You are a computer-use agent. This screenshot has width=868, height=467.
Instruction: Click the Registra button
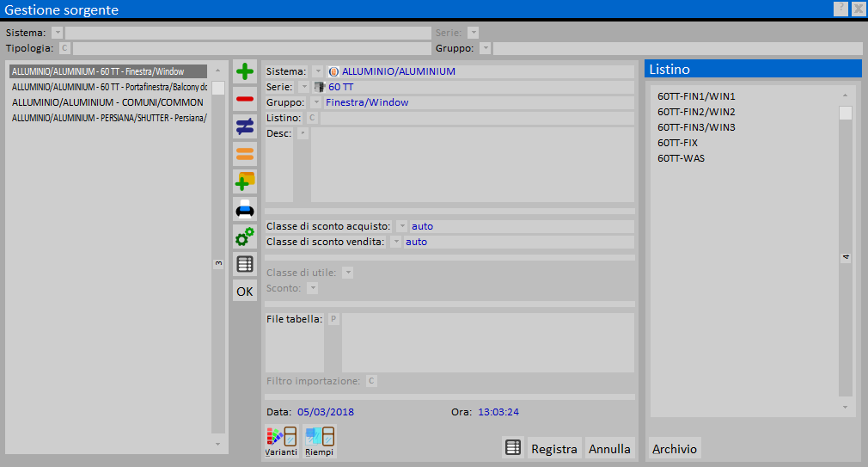coord(554,448)
